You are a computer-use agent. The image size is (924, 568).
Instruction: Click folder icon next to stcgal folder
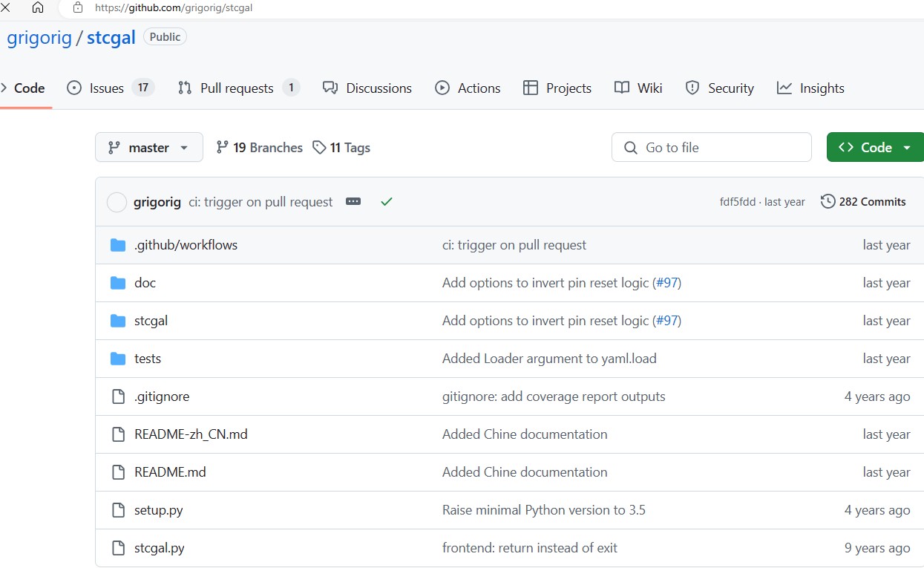118,321
